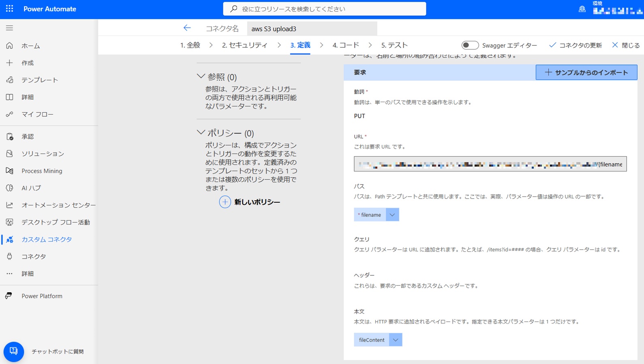This screenshot has height=364, width=644.
Task: Open the chatbot help icon
Action: coord(13,351)
